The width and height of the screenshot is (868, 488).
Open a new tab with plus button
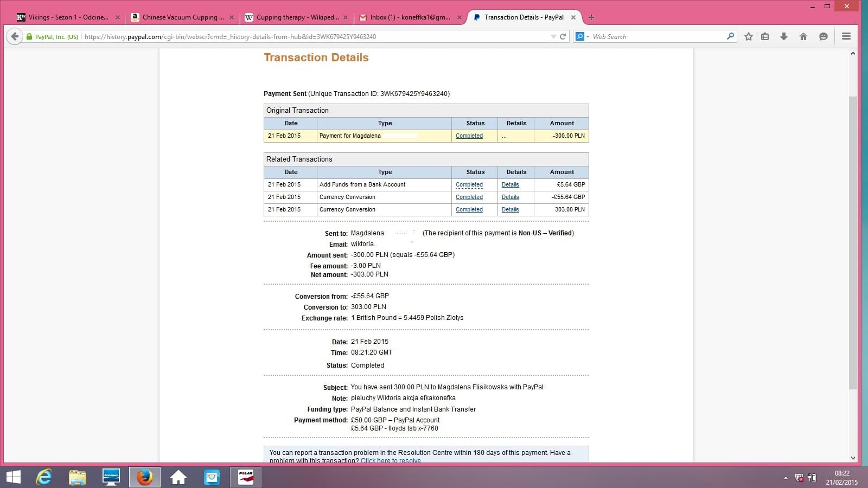click(591, 17)
